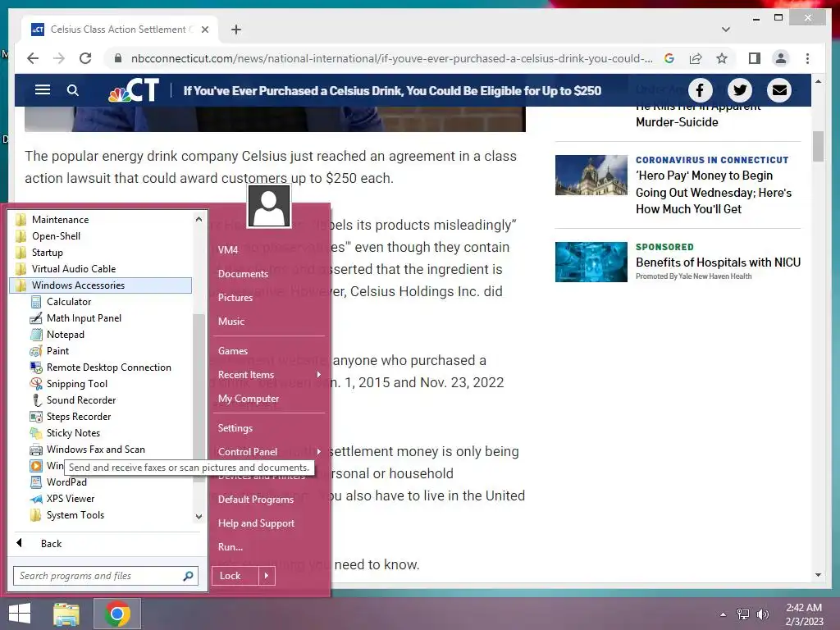Open Default Programs

pos(256,500)
